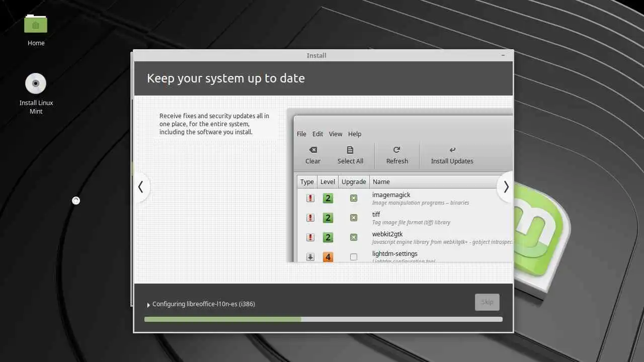Click the security type icon for tiff
Viewport: 644px width, 362px height.
pyautogui.click(x=310, y=218)
